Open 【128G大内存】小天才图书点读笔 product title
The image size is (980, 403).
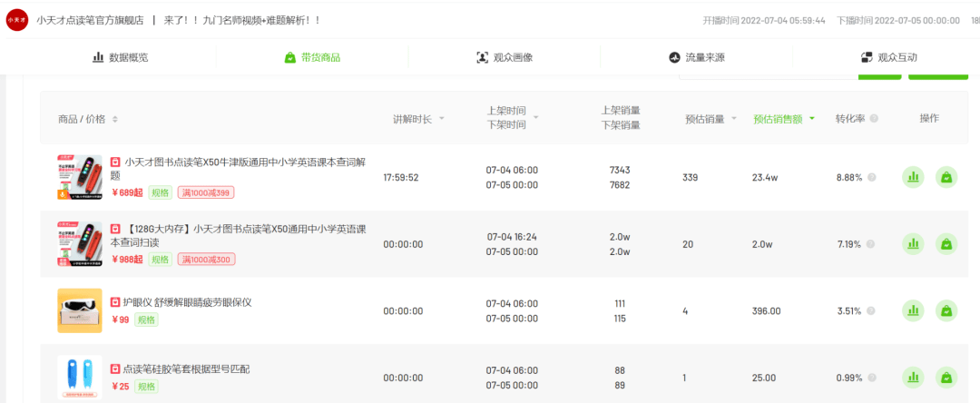point(238,236)
